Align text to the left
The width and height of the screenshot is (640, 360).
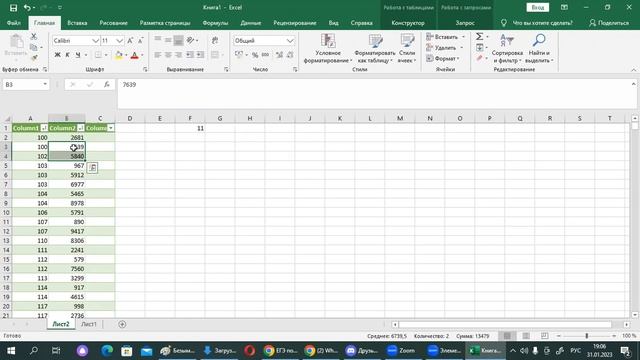[158, 55]
